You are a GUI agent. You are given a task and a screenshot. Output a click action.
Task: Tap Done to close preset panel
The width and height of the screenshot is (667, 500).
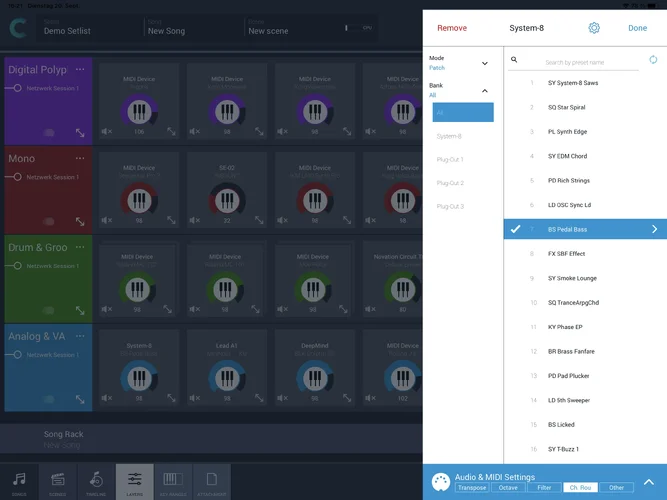coord(637,28)
